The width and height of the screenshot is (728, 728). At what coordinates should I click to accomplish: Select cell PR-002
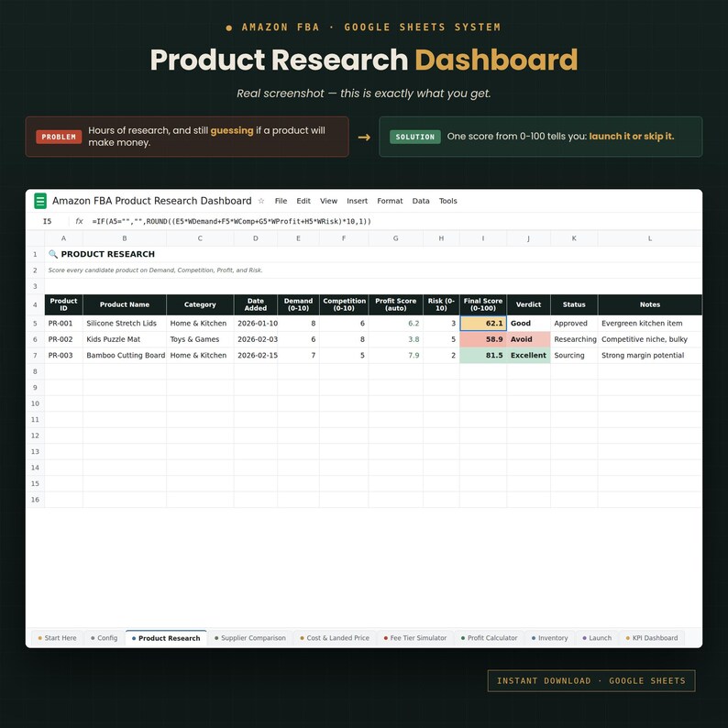click(x=63, y=339)
